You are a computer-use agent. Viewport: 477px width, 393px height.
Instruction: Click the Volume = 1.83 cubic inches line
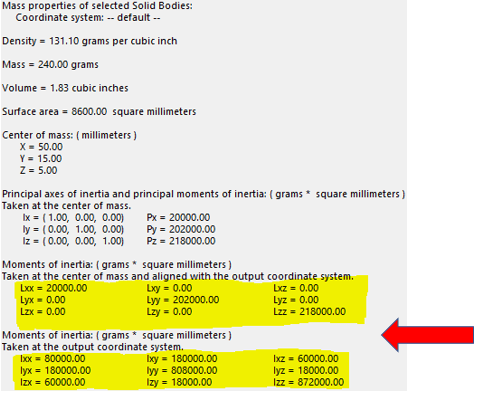[65, 88]
